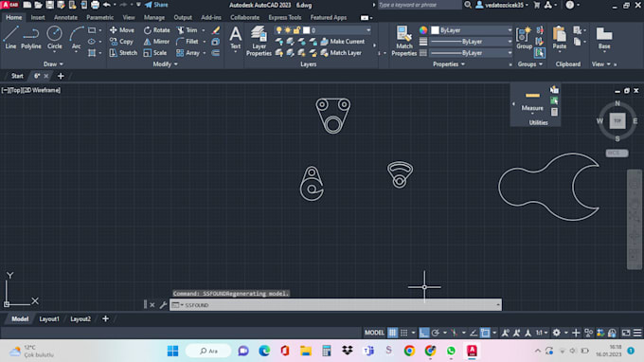Image resolution: width=644 pixels, height=362 pixels.
Task: Click the Trim tool
Action: click(x=188, y=30)
